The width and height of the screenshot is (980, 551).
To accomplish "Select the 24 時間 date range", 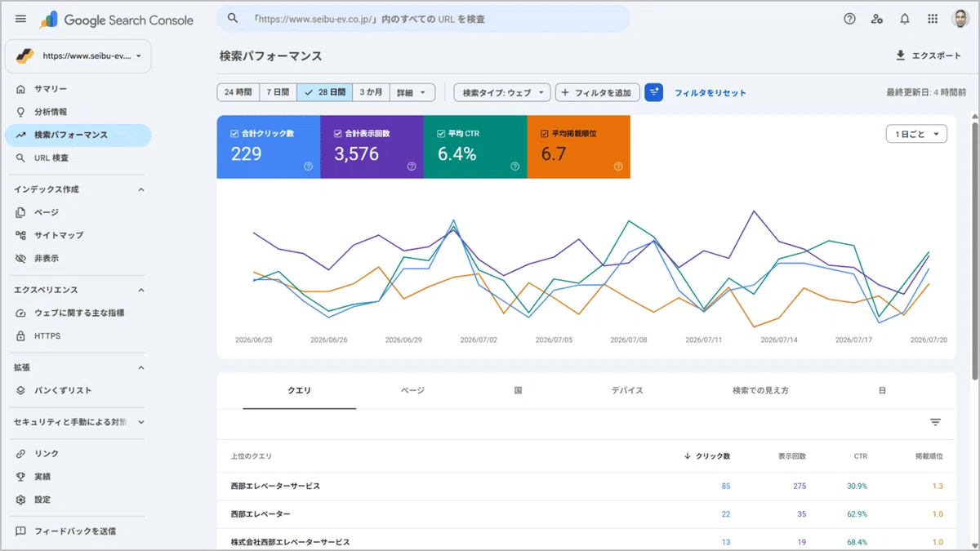I will pos(238,92).
